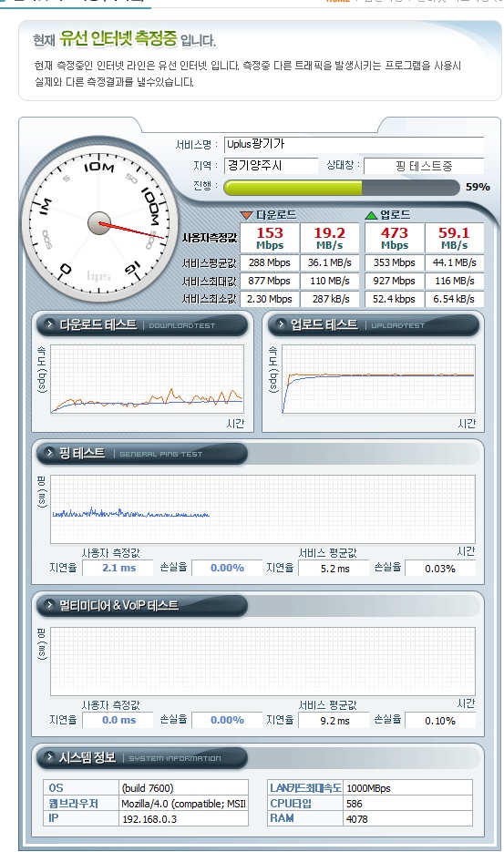Viewport: 504px width, 852px height.
Task: Click the ping test latency graph
Action: click(x=262, y=509)
